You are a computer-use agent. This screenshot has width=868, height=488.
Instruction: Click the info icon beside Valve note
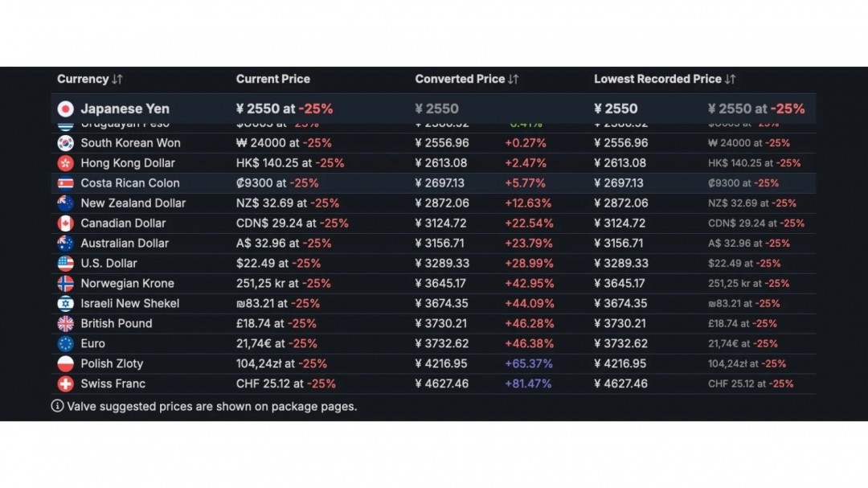pyautogui.click(x=57, y=406)
